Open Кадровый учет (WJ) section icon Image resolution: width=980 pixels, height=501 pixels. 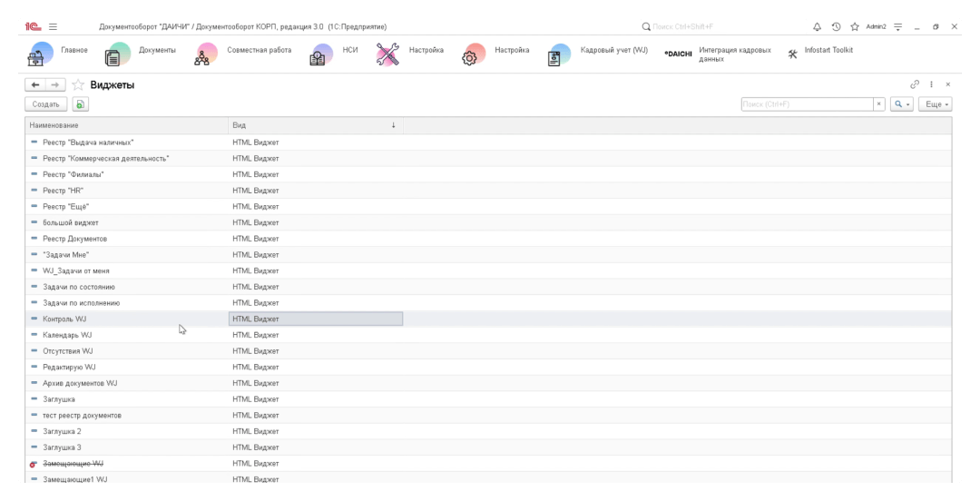559,54
